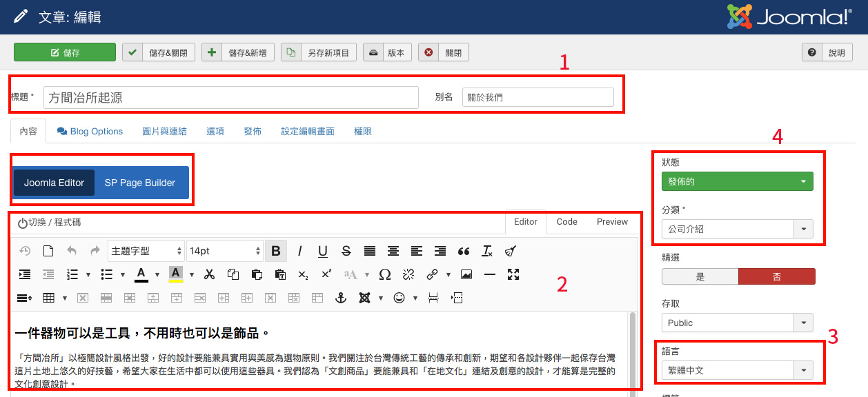Click the green 儲存 save button

[x=64, y=51]
